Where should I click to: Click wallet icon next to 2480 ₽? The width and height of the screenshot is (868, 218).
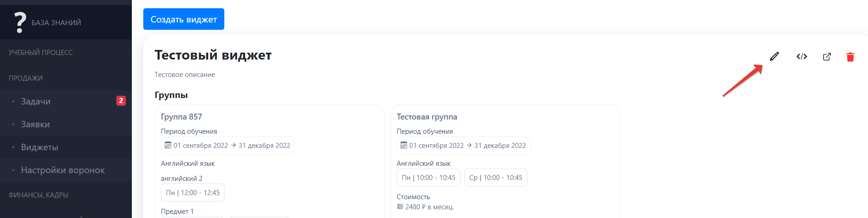(400, 207)
